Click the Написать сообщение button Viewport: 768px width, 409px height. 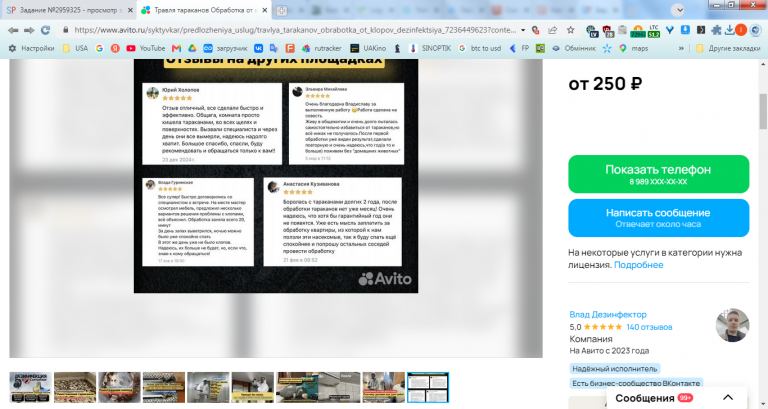658,217
